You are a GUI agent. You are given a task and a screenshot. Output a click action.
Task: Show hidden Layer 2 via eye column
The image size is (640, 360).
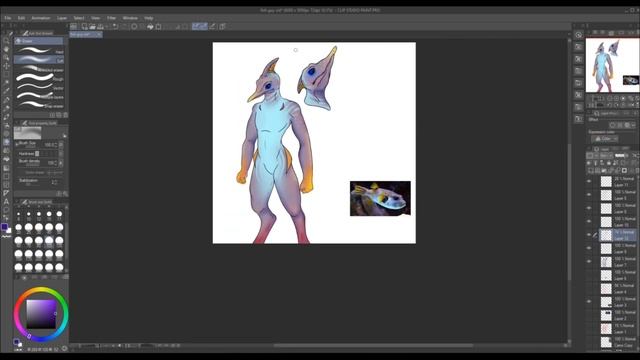(x=589, y=315)
